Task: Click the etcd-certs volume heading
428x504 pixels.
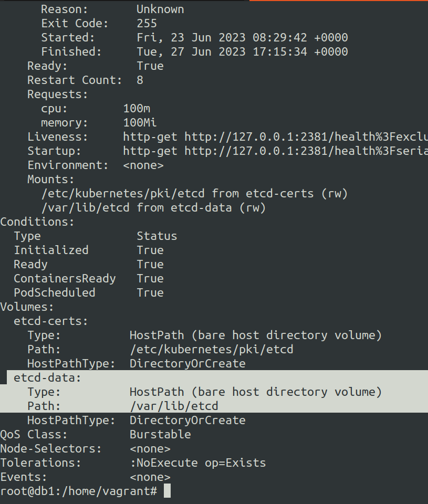Action: click(x=50, y=321)
